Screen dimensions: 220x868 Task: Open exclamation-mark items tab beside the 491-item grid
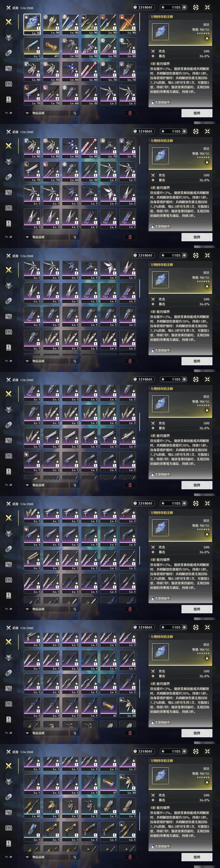coord(9,99)
